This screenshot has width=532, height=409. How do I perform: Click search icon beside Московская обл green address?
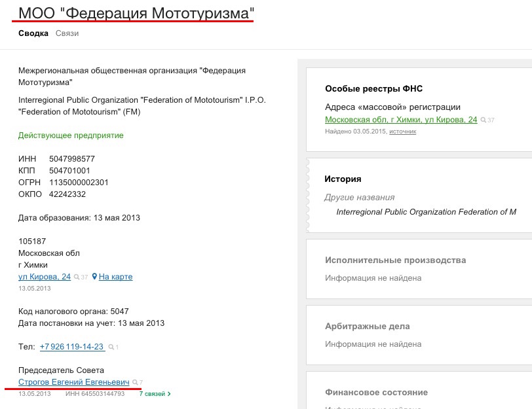pyautogui.click(x=483, y=120)
